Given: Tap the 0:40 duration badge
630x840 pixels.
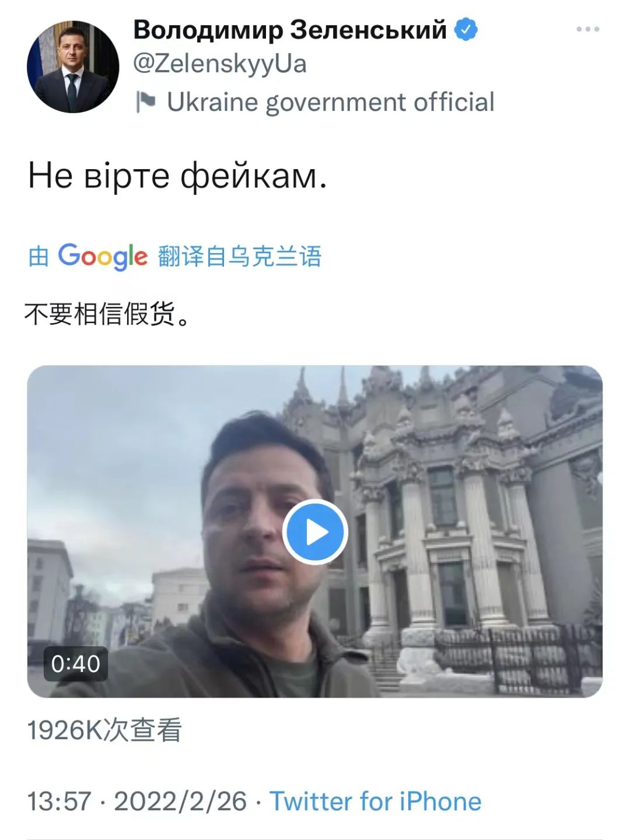Looking at the screenshot, I should tap(75, 664).
